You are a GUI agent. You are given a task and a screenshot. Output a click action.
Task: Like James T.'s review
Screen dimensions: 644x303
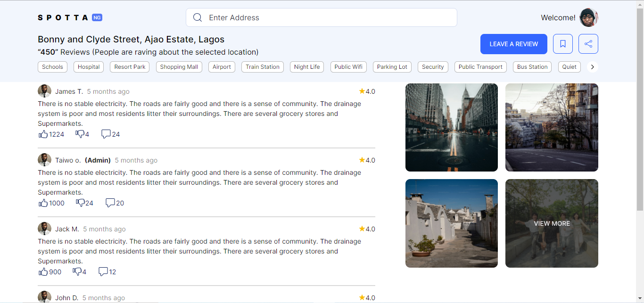coord(43,134)
